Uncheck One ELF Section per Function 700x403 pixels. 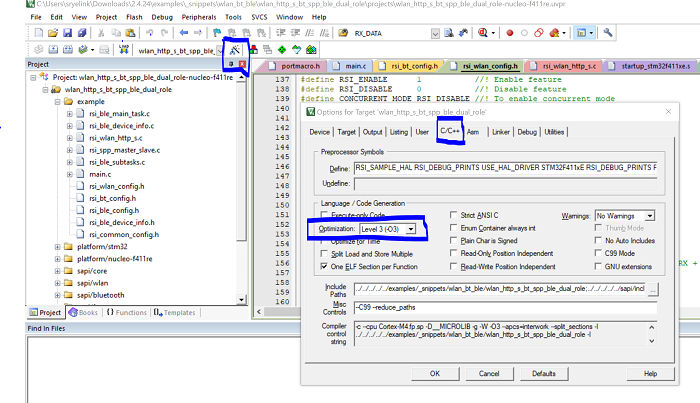pyautogui.click(x=324, y=267)
